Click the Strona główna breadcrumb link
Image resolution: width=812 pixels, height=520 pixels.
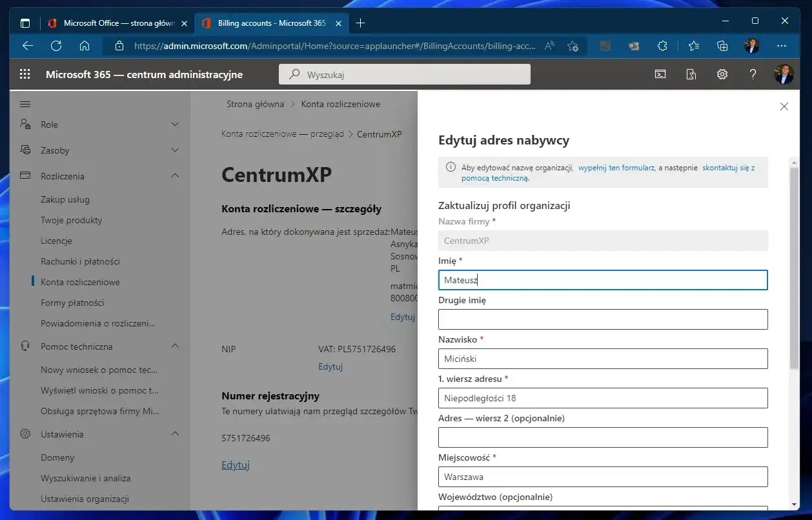tap(255, 104)
